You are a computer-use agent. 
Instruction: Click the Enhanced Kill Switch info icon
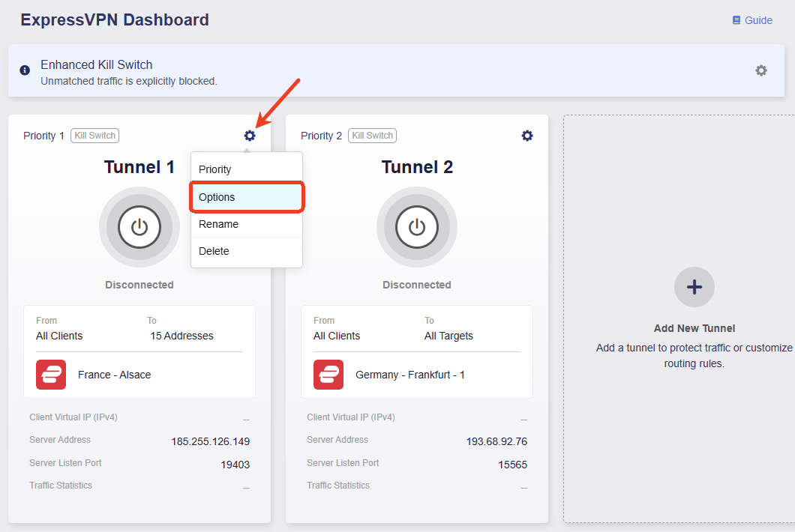(x=25, y=70)
